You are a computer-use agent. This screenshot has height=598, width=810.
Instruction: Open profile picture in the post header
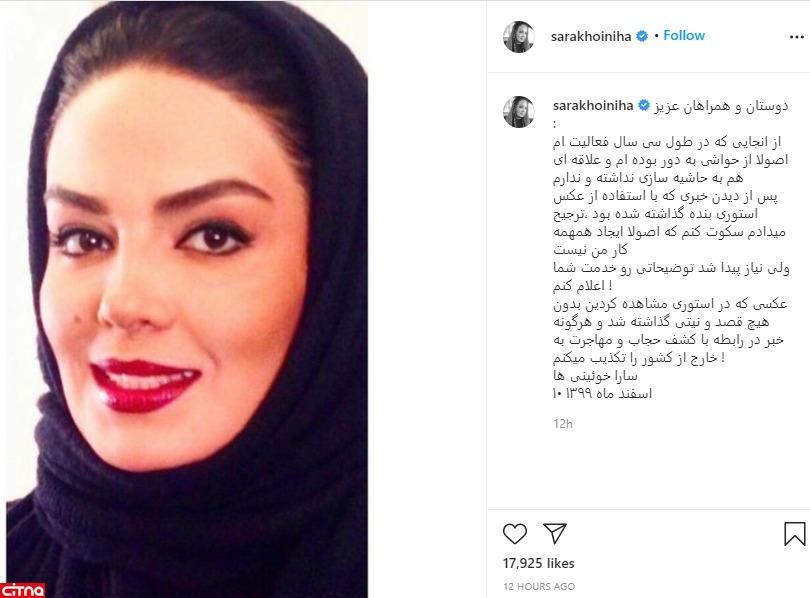518,37
